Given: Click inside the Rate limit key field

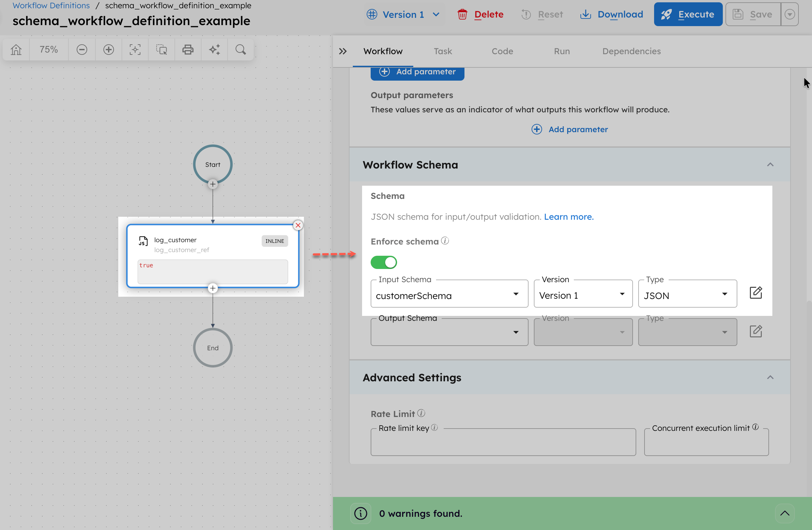Looking at the screenshot, I should pos(503,442).
